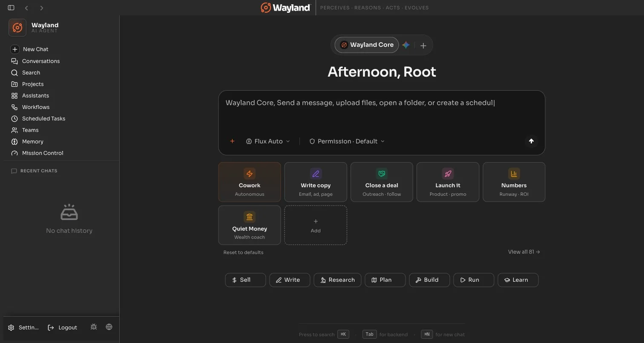
Task: Open Teams in the sidebar
Action: coord(60,130)
